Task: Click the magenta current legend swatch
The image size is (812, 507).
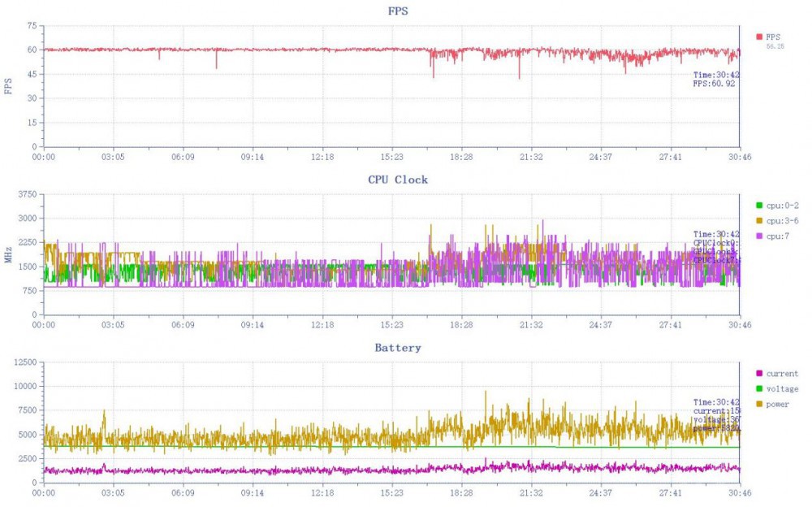Action: [759, 373]
